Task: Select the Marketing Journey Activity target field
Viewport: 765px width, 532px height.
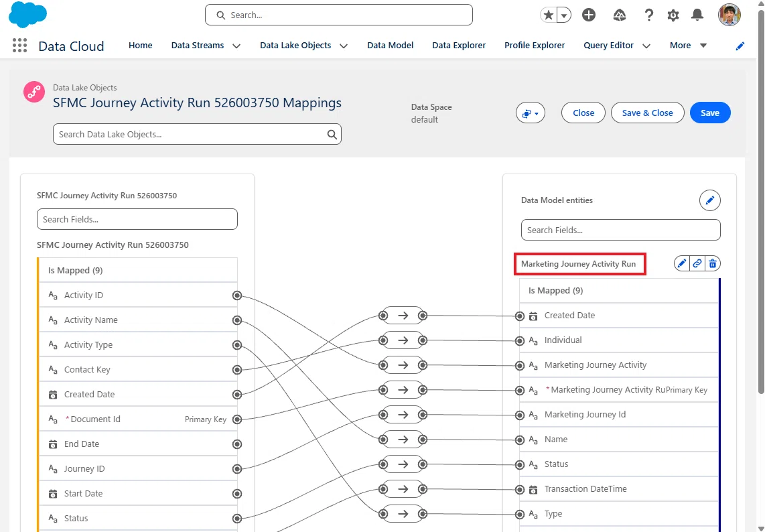Action: point(619,365)
